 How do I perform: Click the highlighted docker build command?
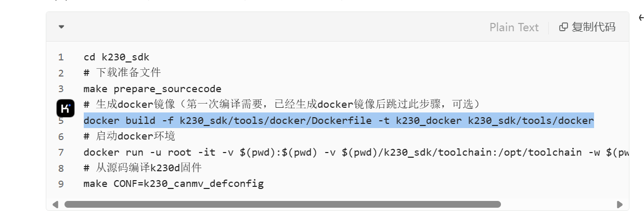339,121
